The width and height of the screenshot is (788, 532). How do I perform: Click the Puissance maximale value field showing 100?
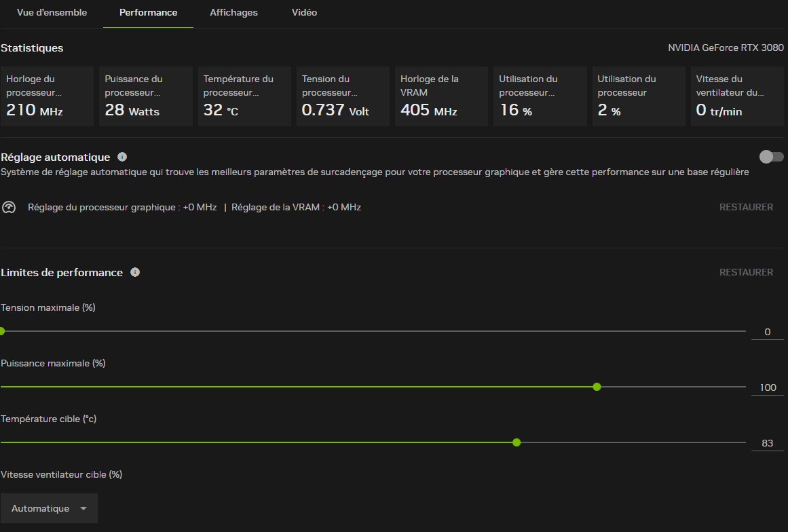click(x=767, y=387)
